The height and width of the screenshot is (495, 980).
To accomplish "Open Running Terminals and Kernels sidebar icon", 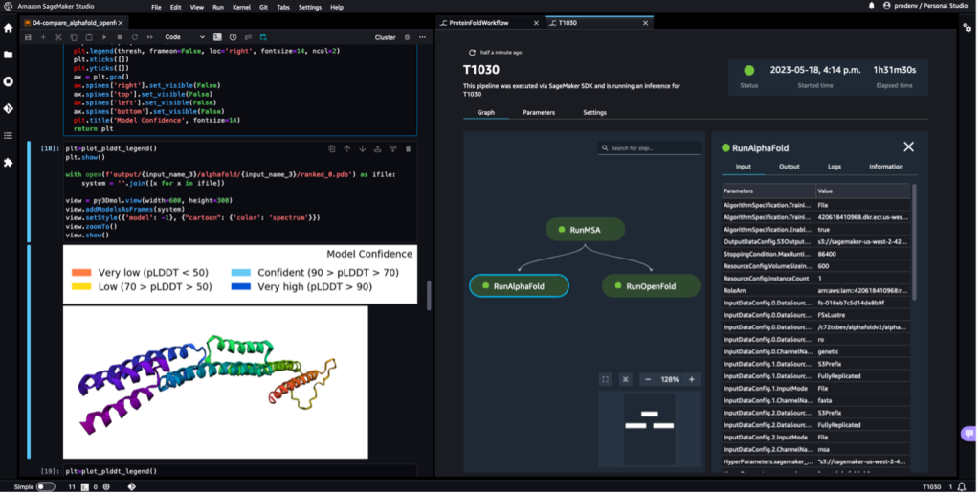I will (8, 82).
